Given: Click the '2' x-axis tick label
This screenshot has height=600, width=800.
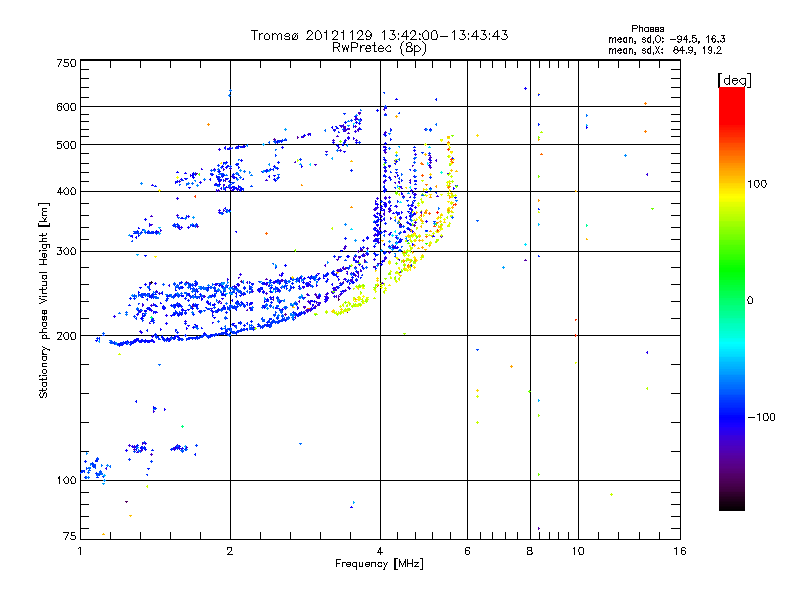Looking at the screenshot, I should [230, 551].
